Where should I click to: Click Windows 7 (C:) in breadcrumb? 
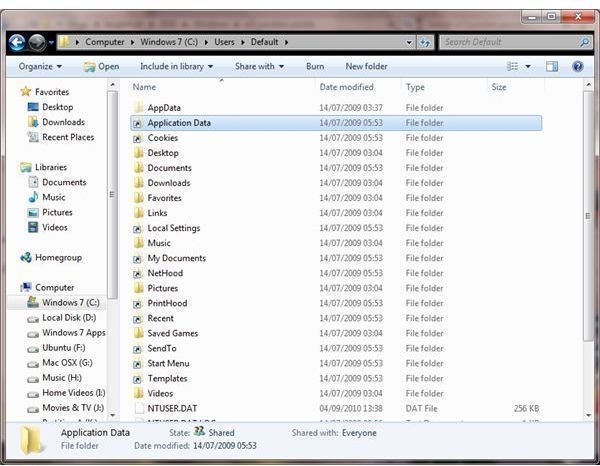coord(169,42)
